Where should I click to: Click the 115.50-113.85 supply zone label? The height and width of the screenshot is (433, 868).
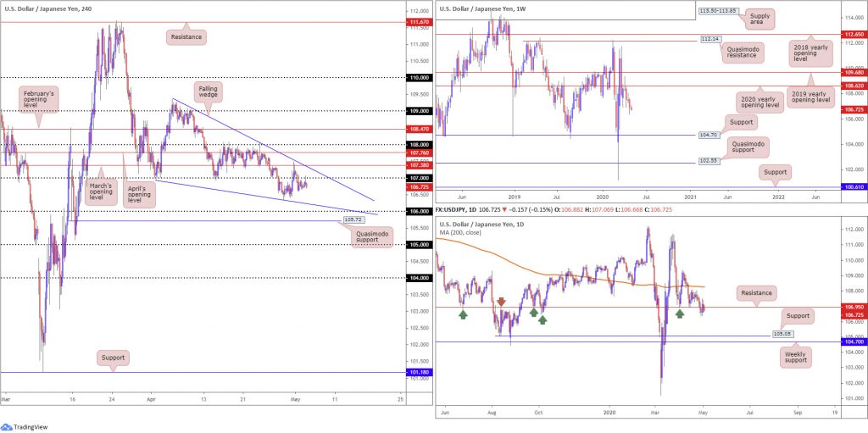point(719,11)
